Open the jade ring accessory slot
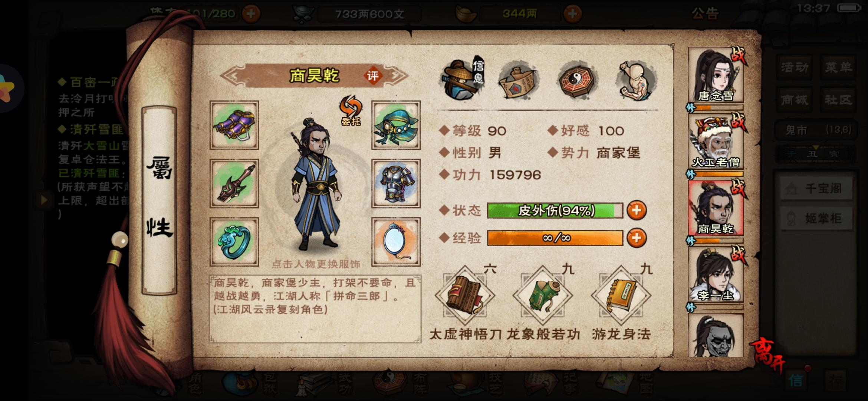Screen dimensions: 868x401 click(x=234, y=242)
